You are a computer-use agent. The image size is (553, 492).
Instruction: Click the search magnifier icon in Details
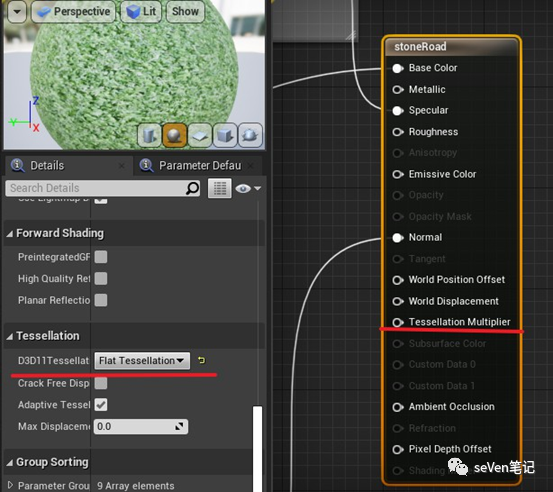192,188
